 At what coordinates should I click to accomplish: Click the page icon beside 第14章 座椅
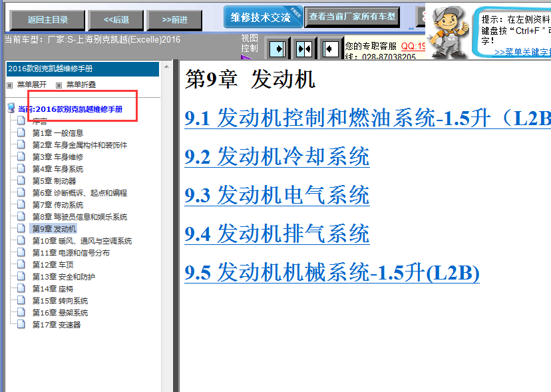[21, 288]
